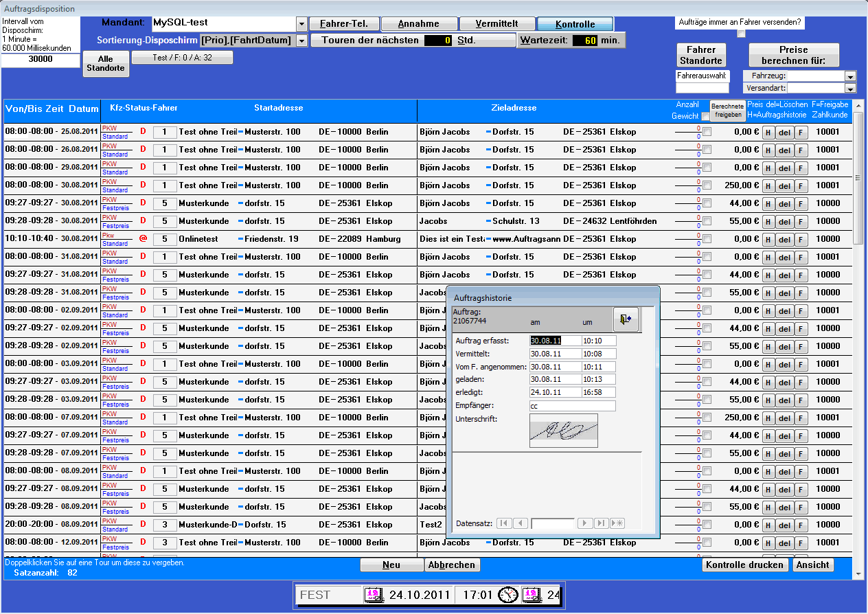Open the Versandart dropdown list

pyautogui.click(x=851, y=88)
